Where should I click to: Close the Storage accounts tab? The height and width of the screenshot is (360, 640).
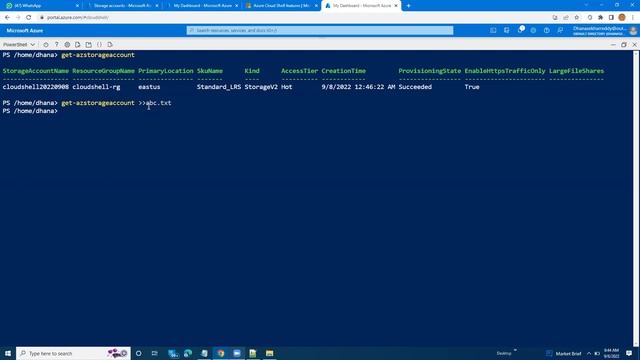[x=157, y=6]
